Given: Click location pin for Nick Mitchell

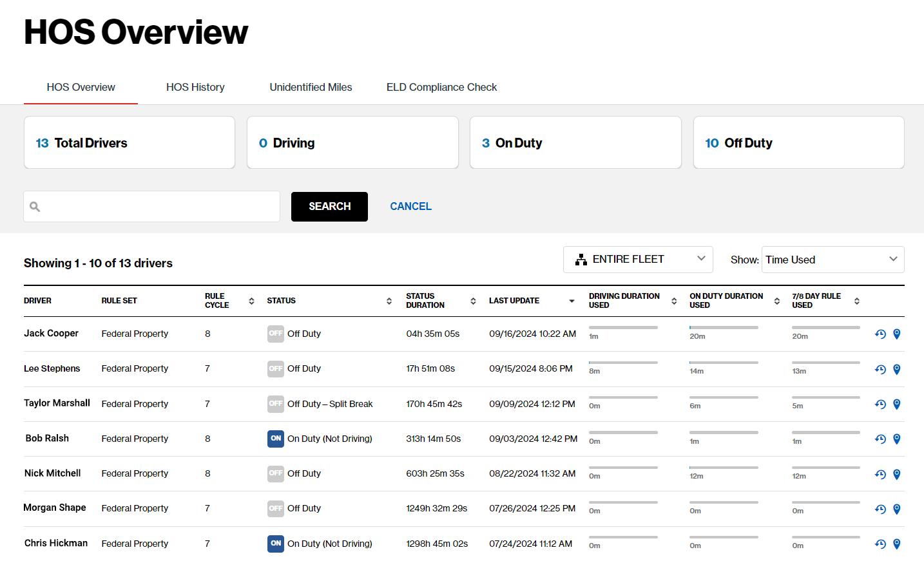Looking at the screenshot, I should pyautogui.click(x=896, y=474).
